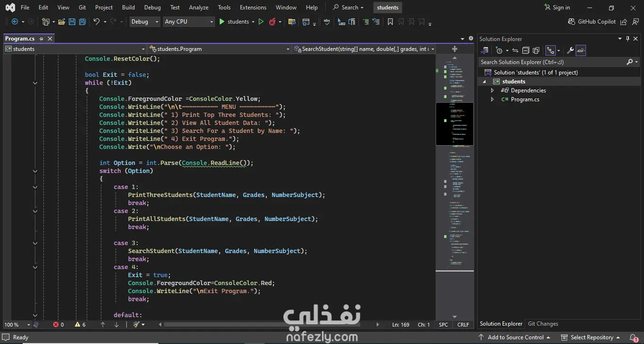Expand the Dependencies node
This screenshot has width=644, height=344.
pyautogui.click(x=492, y=90)
